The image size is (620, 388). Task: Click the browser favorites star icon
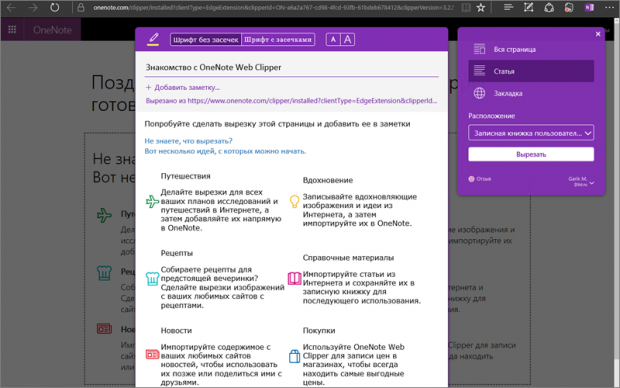coord(481,8)
